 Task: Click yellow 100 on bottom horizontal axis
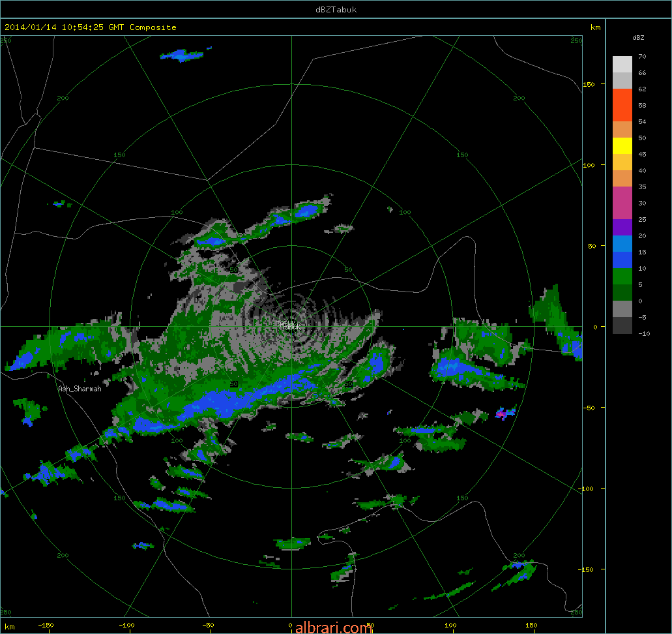click(x=450, y=625)
